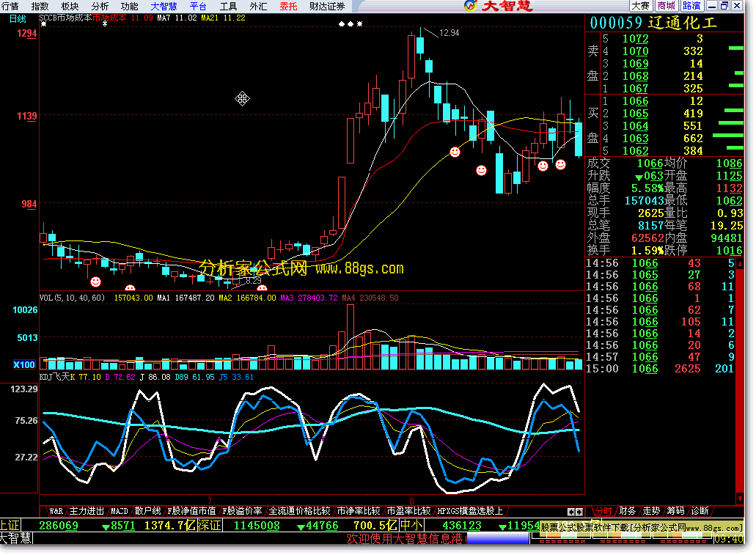Select the 主力进出 indicator tab
The height and width of the screenshot is (555, 756).
click(87, 511)
